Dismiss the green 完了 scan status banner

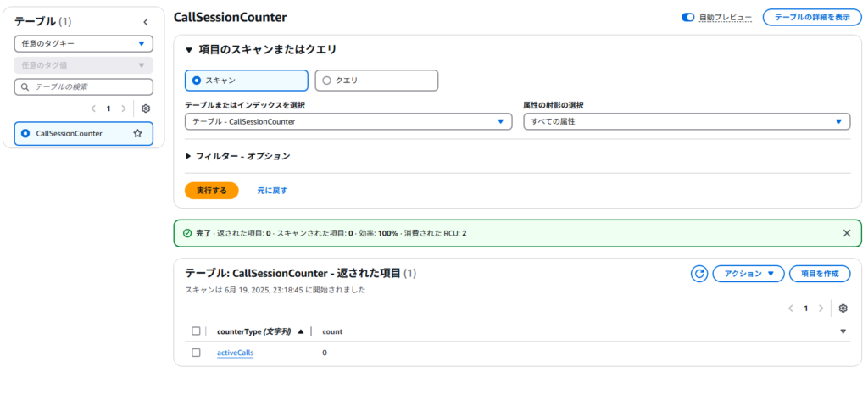point(846,233)
